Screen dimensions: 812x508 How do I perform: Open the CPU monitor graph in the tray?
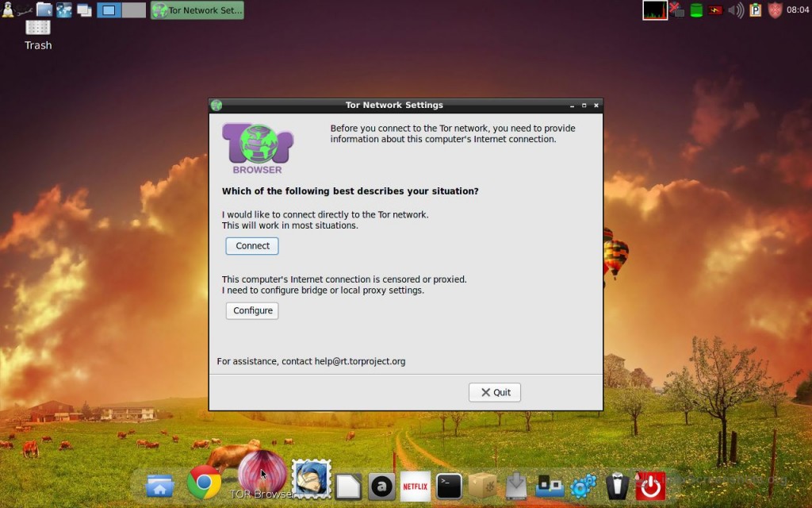(x=655, y=10)
